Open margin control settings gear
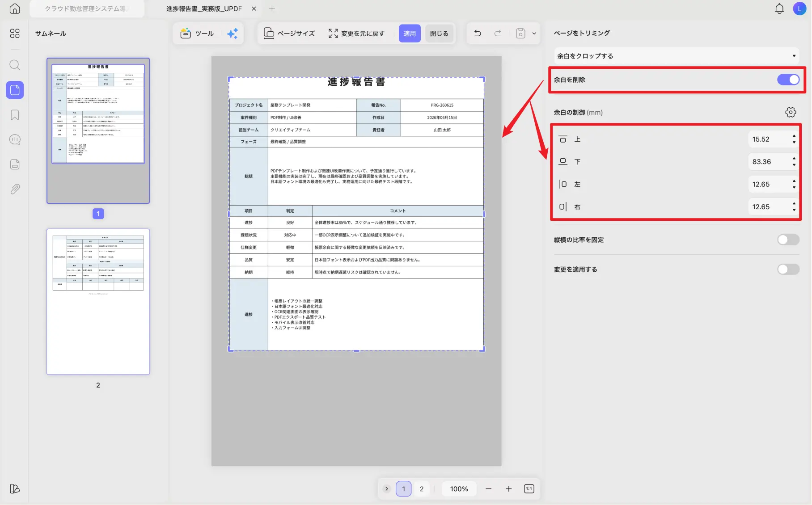 point(791,112)
